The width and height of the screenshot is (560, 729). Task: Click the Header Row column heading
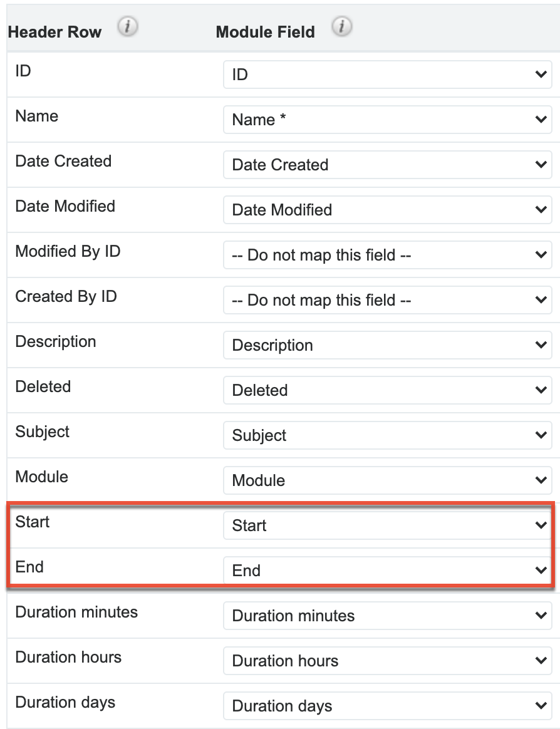(x=54, y=32)
